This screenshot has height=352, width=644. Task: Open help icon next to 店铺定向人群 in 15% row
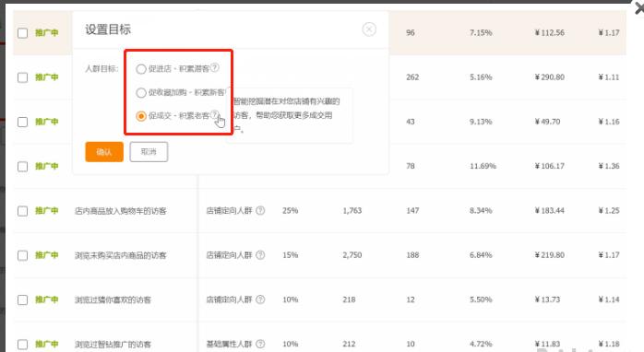click(x=260, y=255)
